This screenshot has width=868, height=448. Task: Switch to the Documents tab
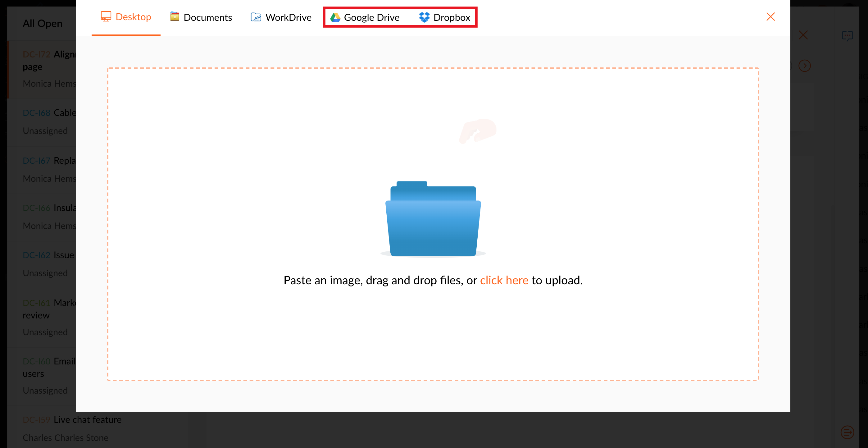(207, 17)
